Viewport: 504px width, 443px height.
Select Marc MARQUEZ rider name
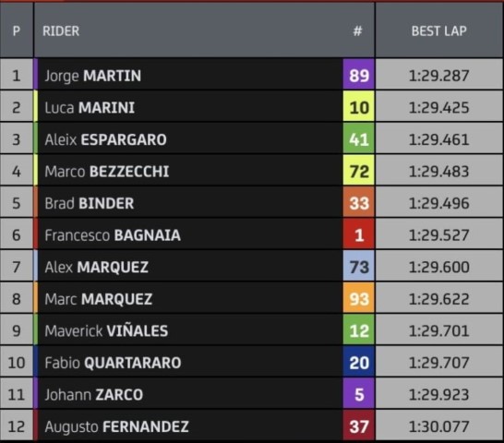[99, 299]
